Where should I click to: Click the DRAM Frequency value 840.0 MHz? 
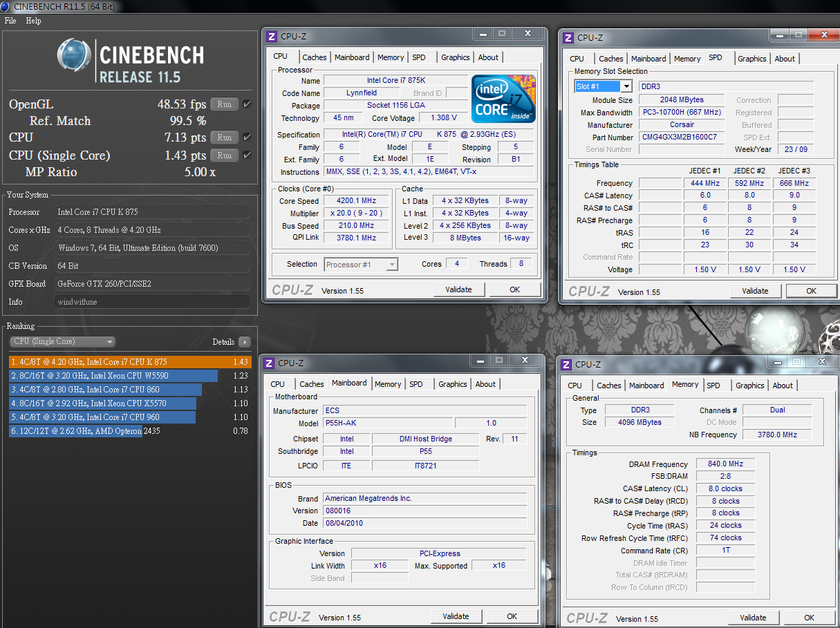(725, 464)
